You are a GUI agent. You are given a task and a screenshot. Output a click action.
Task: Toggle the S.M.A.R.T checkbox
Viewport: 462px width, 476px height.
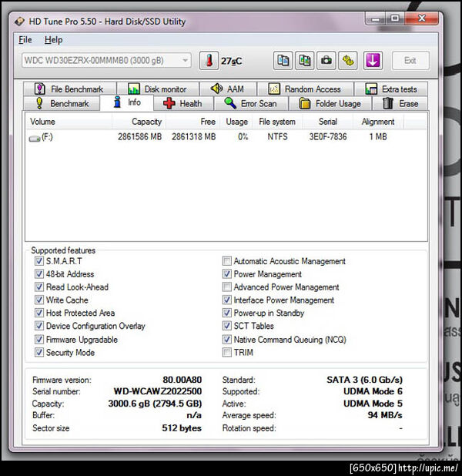(38, 261)
